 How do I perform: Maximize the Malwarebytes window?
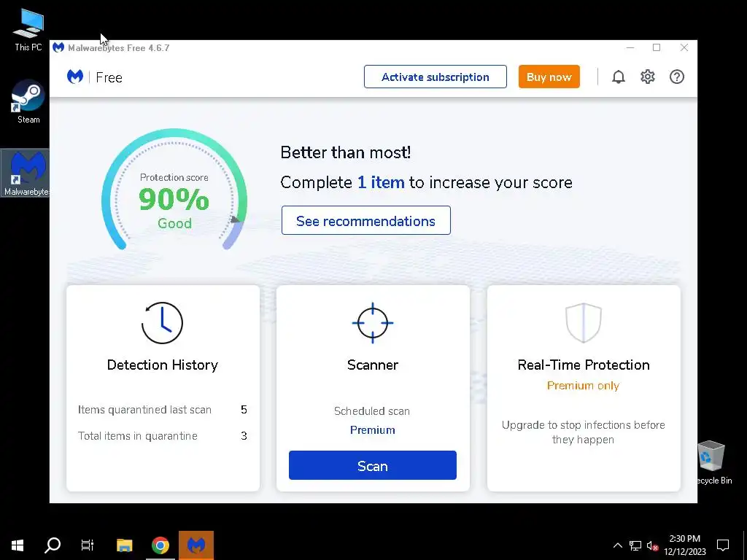[657, 47]
